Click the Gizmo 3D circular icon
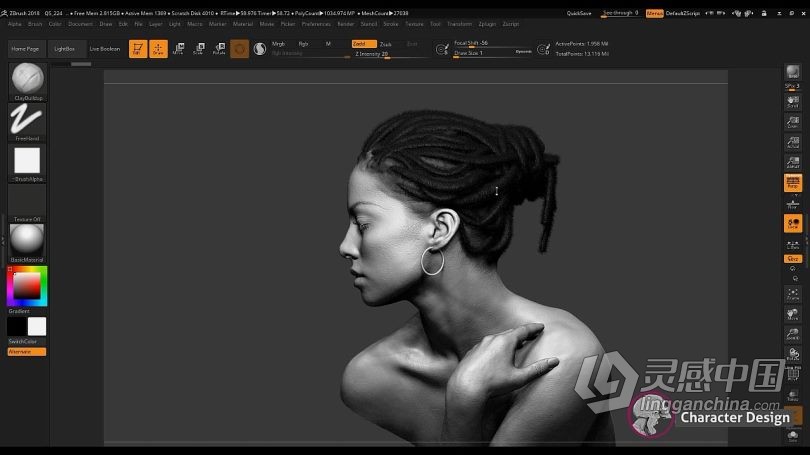The height and width of the screenshot is (455, 810). pyautogui.click(x=239, y=49)
